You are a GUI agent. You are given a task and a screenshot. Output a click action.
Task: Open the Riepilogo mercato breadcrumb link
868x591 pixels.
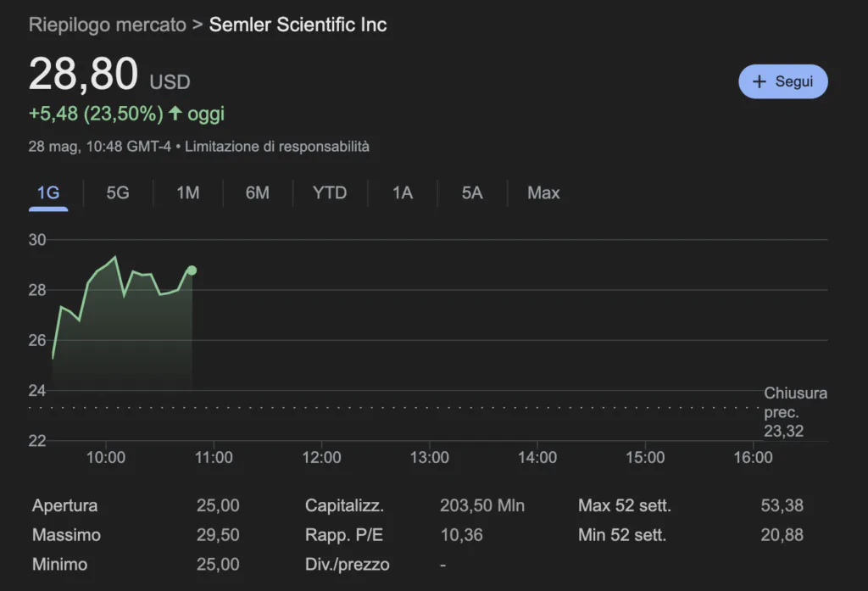coord(108,25)
